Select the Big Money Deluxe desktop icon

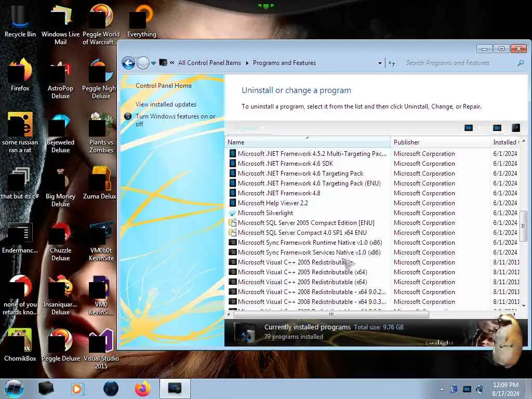(60, 187)
